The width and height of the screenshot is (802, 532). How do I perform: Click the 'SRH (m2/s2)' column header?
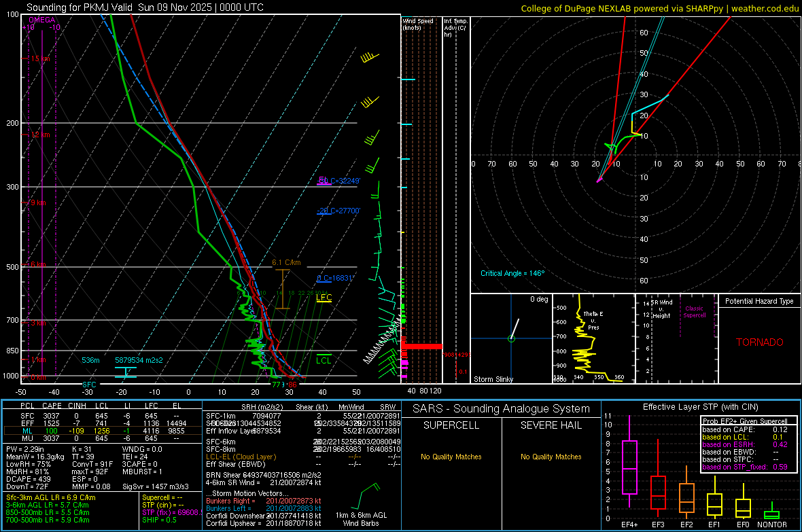[x=262, y=407]
